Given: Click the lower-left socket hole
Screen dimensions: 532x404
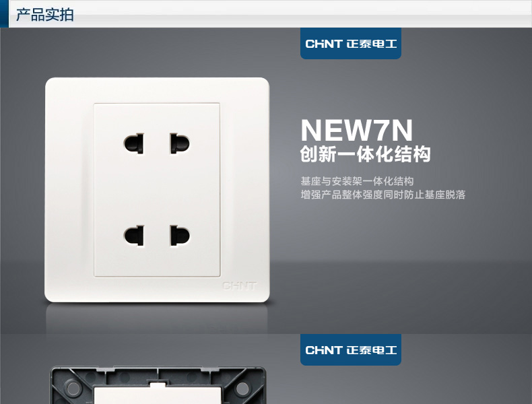Looking at the screenshot, I should click(x=134, y=236).
